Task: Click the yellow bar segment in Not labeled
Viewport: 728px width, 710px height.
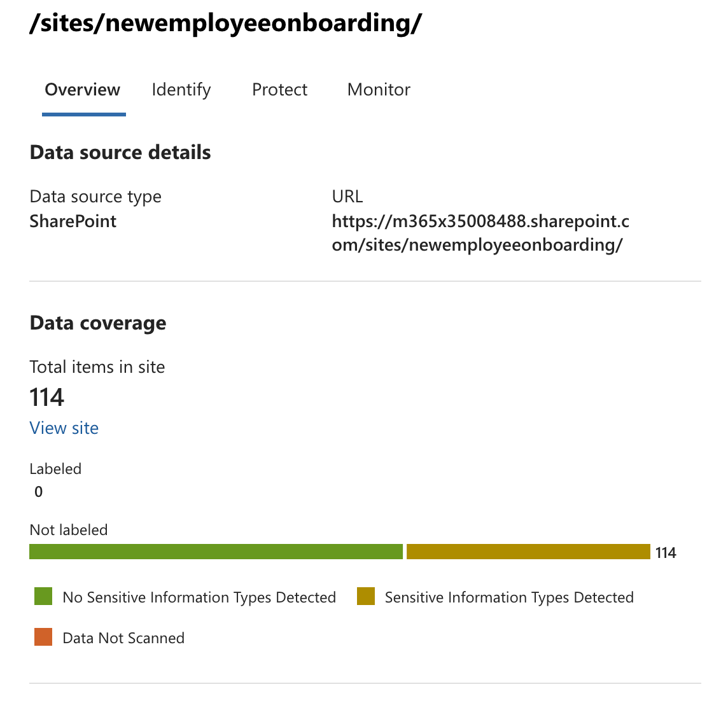Action: (x=528, y=552)
